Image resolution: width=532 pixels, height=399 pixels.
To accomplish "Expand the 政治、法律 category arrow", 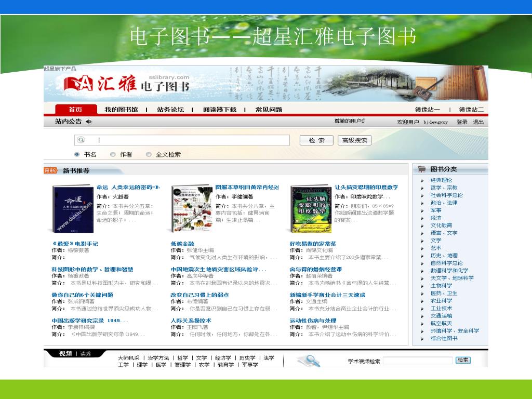I will point(422,203).
